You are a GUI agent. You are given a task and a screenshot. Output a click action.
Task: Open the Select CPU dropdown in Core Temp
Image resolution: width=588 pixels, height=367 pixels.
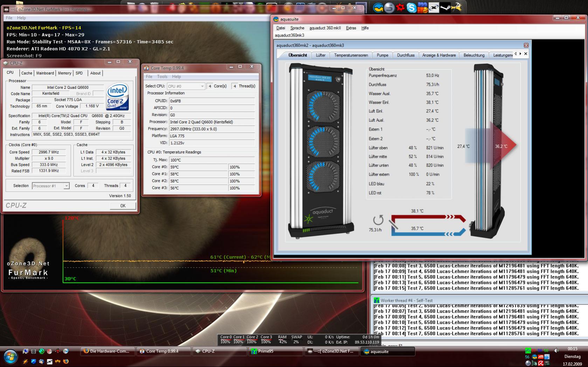pyautogui.click(x=186, y=86)
